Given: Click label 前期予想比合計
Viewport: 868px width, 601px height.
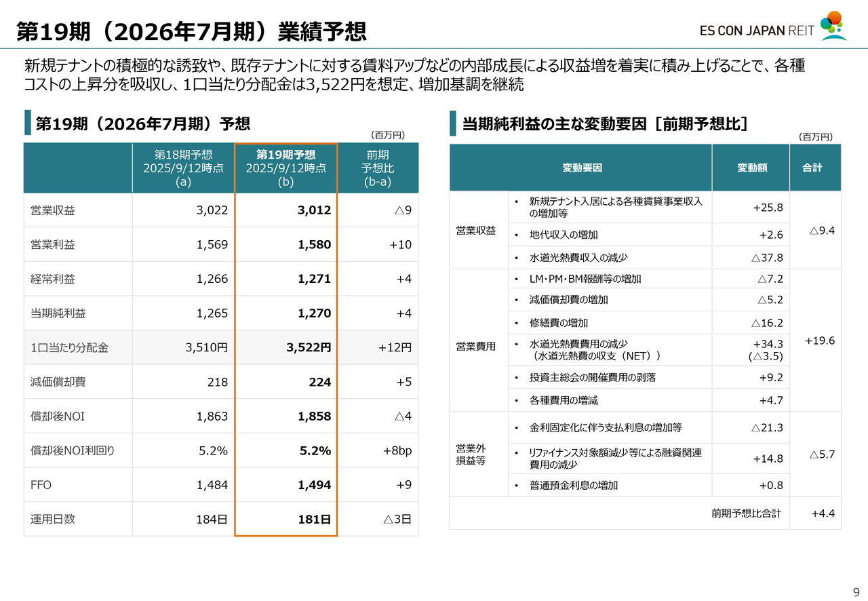Looking at the screenshot, I should pos(746,513).
